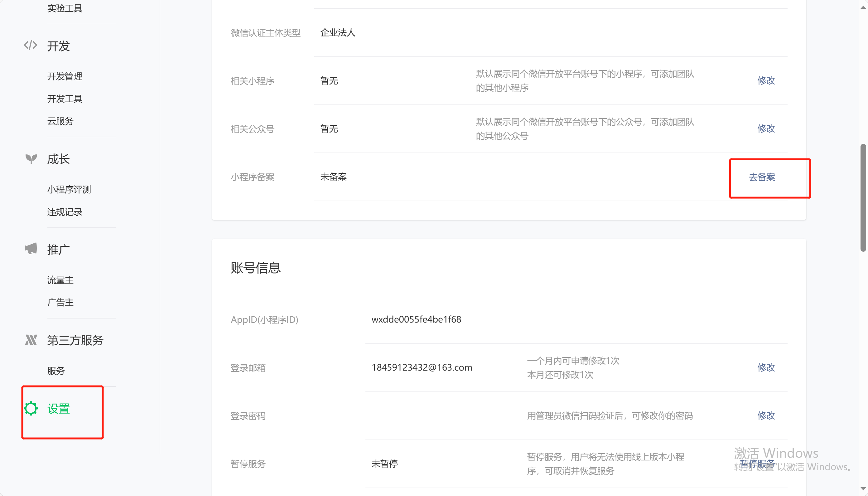Image resolution: width=868 pixels, height=496 pixels.
Task: Click the sprout leaf icon beside 成长
Action: click(x=31, y=159)
